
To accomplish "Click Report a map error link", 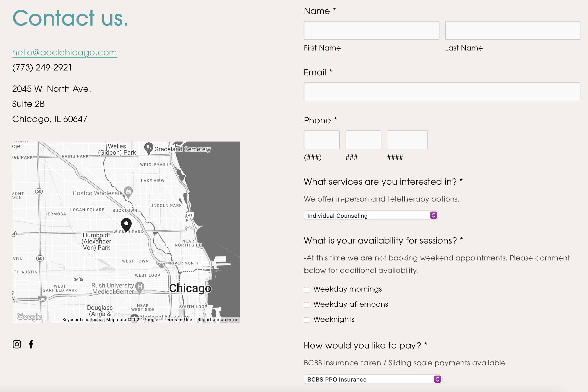I will 217,320.
